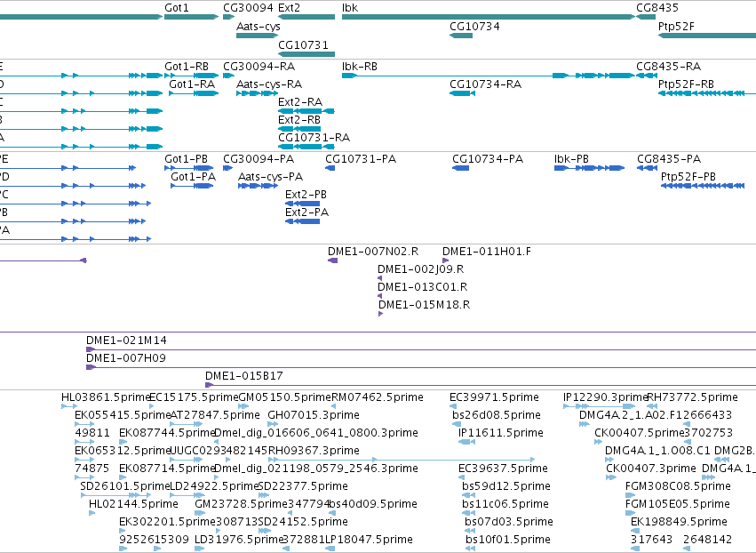Viewport: 756px width, 553px height.
Task: Select the bs59d12.5prime EST label
Action: [506, 486]
